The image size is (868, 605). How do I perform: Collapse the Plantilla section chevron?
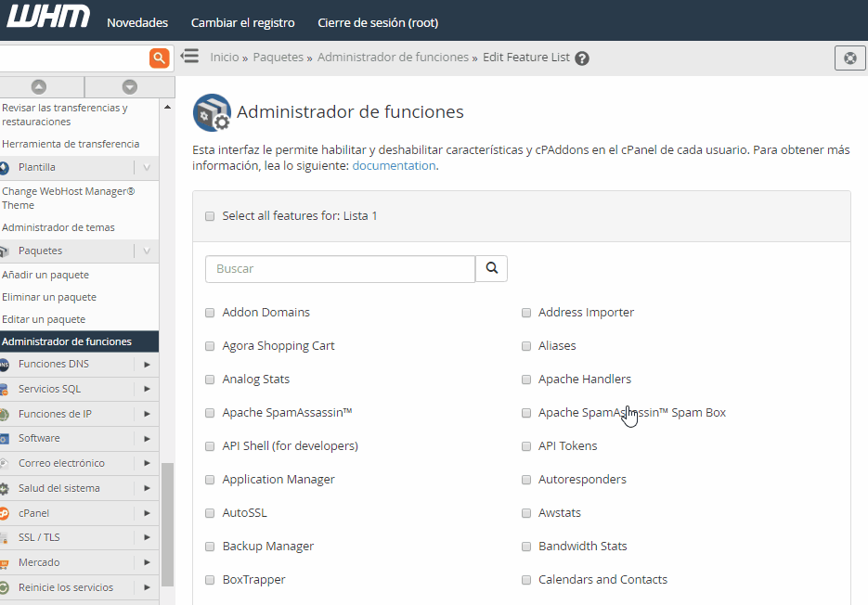click(147, 167)
